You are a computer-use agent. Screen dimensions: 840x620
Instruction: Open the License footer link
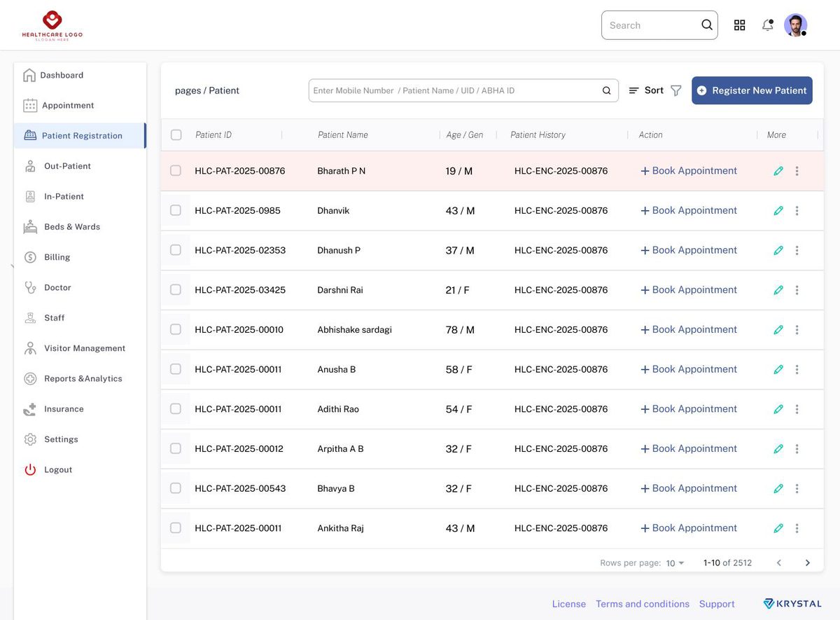(x=569, y=604)
